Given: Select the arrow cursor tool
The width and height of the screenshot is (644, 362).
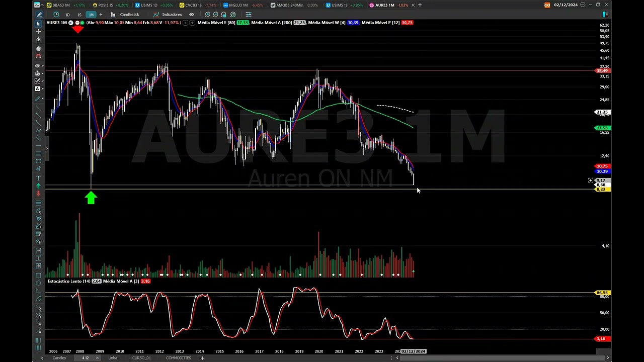Looking at the screenshot, I should (x=38, y=24).
